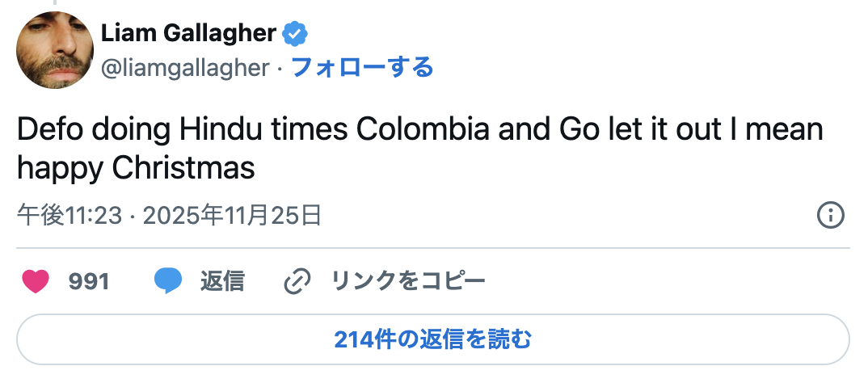868x383 pixels.
Task: Click the Liam Gallagher display name
Action: [x=188, y=34]
